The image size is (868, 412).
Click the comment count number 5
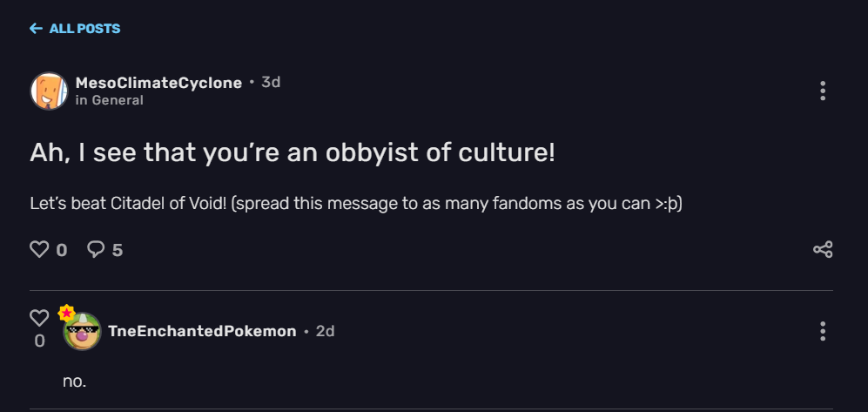click(118, 251)
